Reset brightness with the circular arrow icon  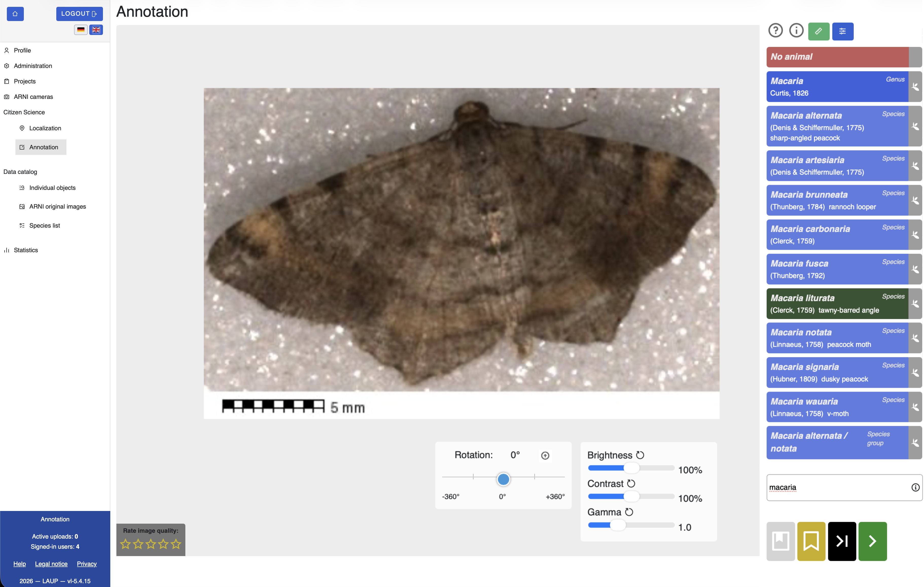tap(640, 455)
